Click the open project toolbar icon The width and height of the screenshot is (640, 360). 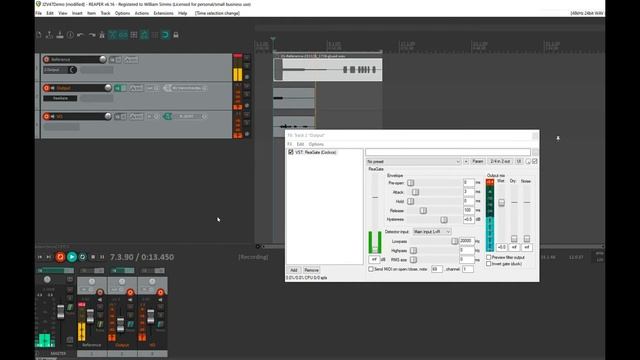tap(49, 35)
